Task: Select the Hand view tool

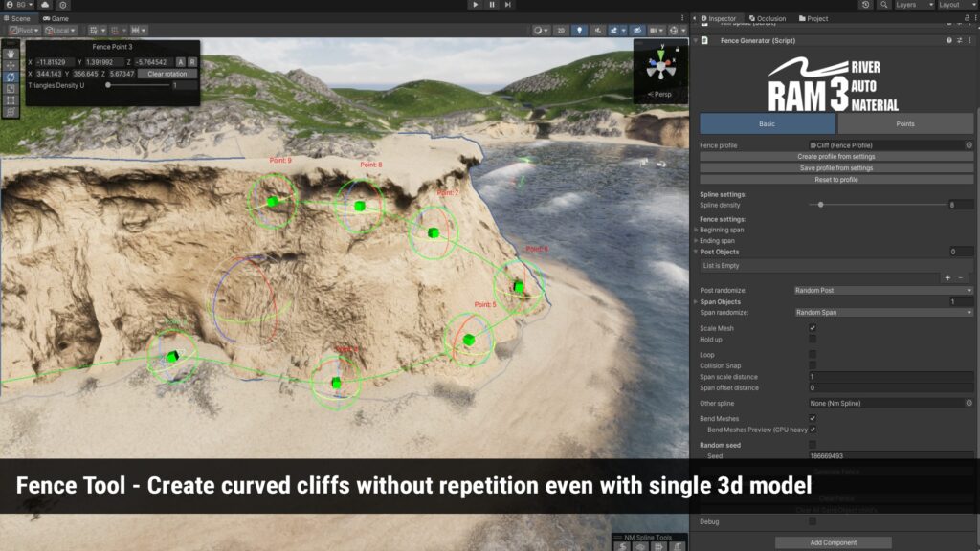Action: point(11,54)
